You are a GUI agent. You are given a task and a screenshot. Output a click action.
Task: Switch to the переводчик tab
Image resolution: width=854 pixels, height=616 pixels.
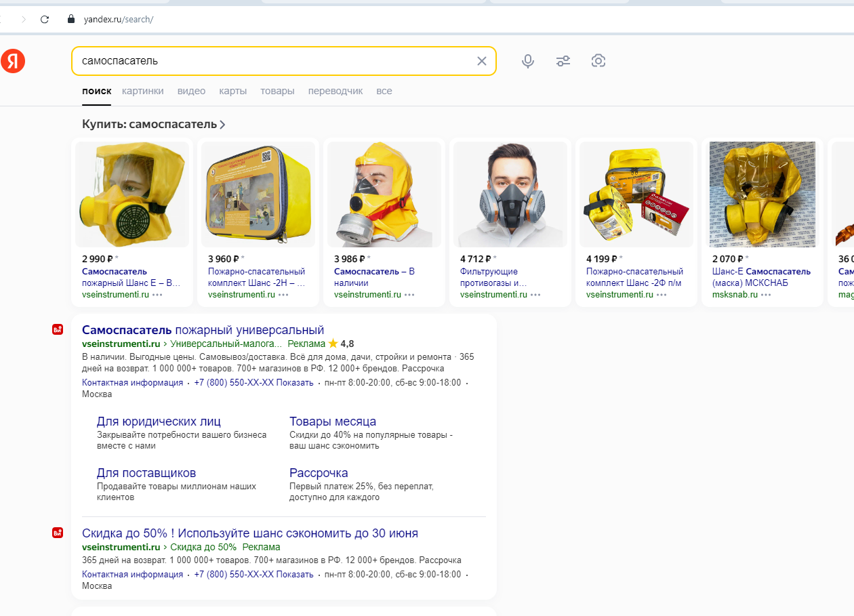[x=335, y=91]
